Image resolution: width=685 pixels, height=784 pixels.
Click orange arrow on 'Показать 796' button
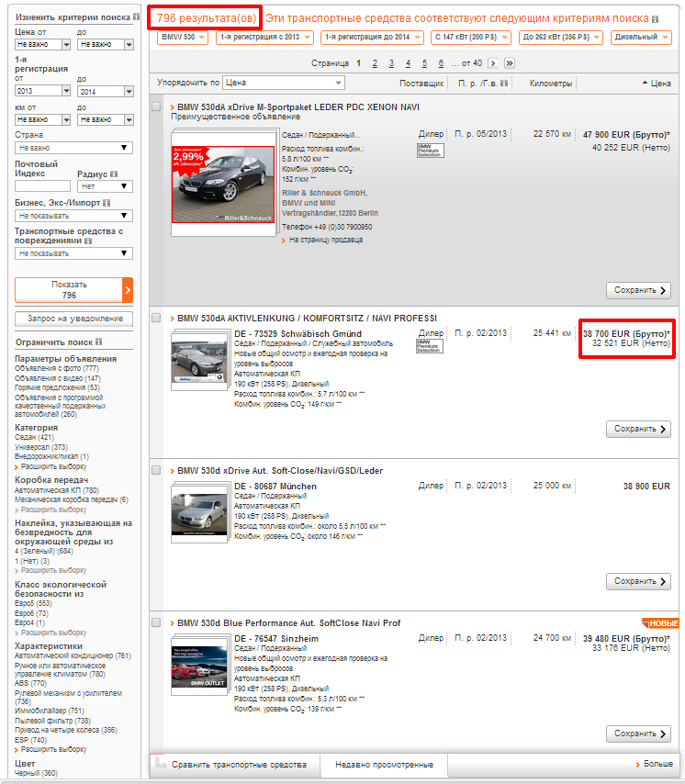128,289
